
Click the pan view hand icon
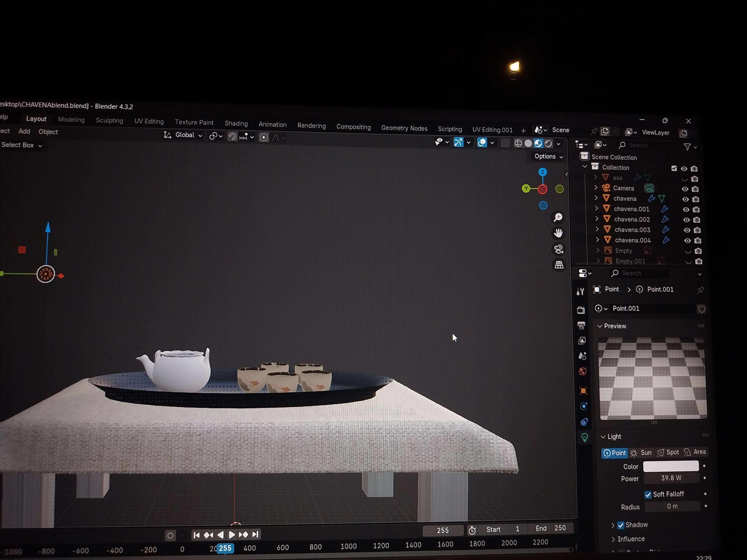click(x=558, y=233)
